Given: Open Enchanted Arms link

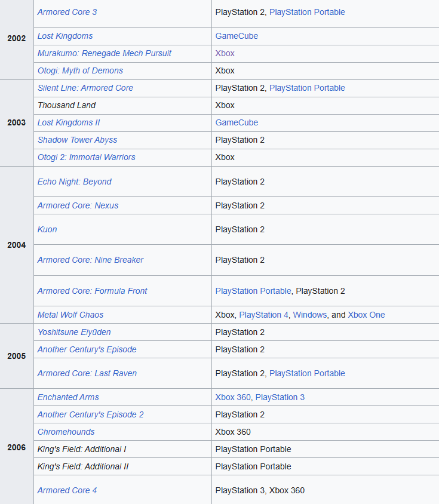Looking at the screenshot, I should point(68,398).
